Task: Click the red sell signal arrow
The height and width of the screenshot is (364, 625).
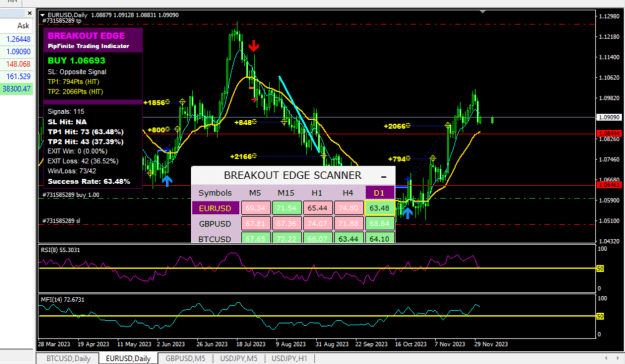Action: click(x=254, y=46)
